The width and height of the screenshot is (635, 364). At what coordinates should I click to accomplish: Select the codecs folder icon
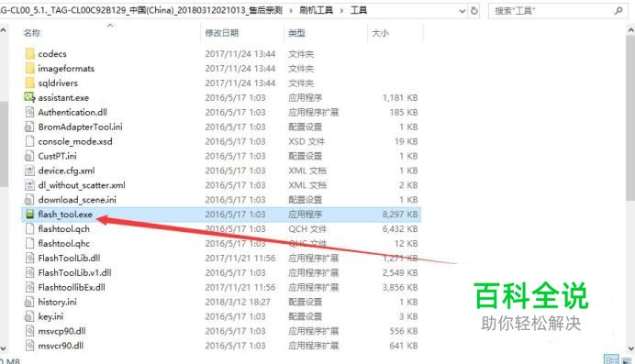point(29,53)
